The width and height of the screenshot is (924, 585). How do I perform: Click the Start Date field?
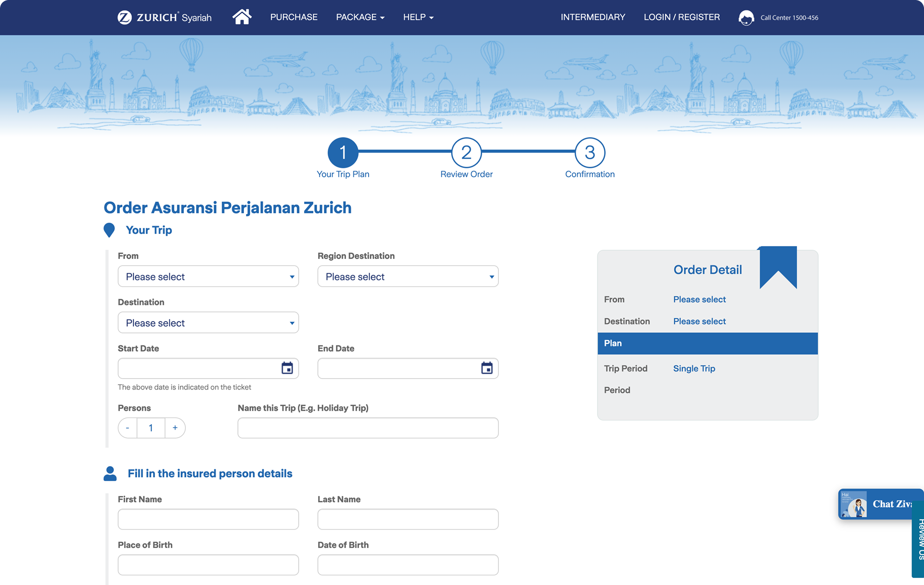click(208, 369)
